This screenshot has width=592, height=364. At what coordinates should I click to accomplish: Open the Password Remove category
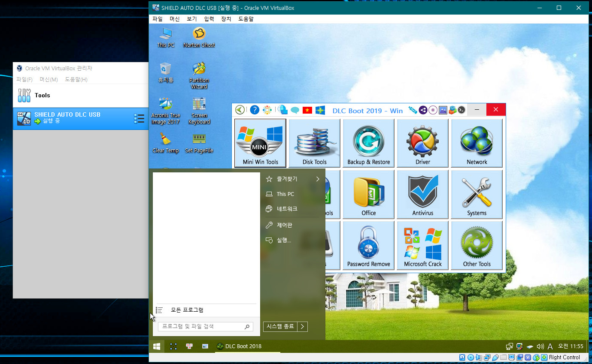[368, 245]
